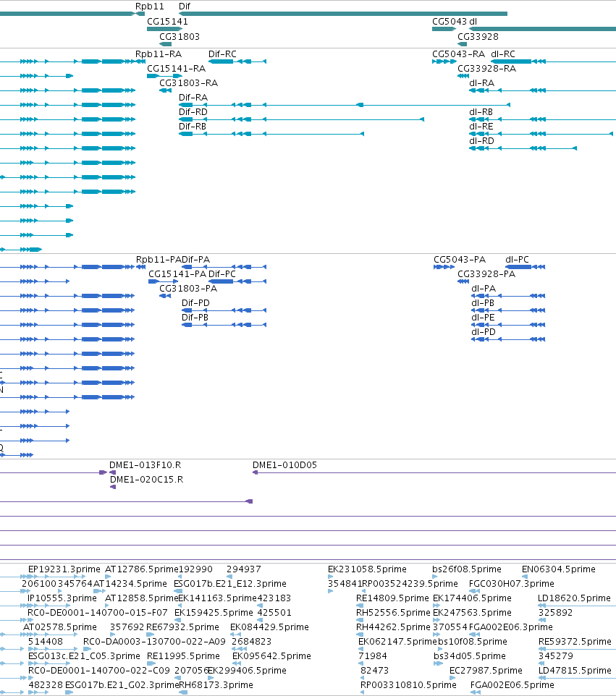Click EST RC0-DE0001-140700-015-F07
This screenshot has width=616, height=696.
[x=98, y=613]
